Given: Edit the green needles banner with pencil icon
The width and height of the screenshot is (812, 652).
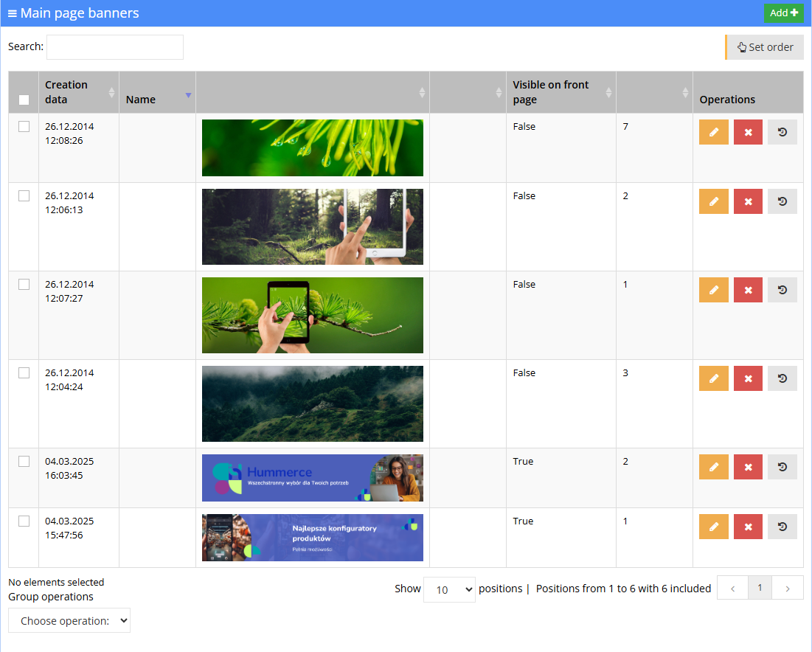Looking at the screenshot, I should (714, 132).
